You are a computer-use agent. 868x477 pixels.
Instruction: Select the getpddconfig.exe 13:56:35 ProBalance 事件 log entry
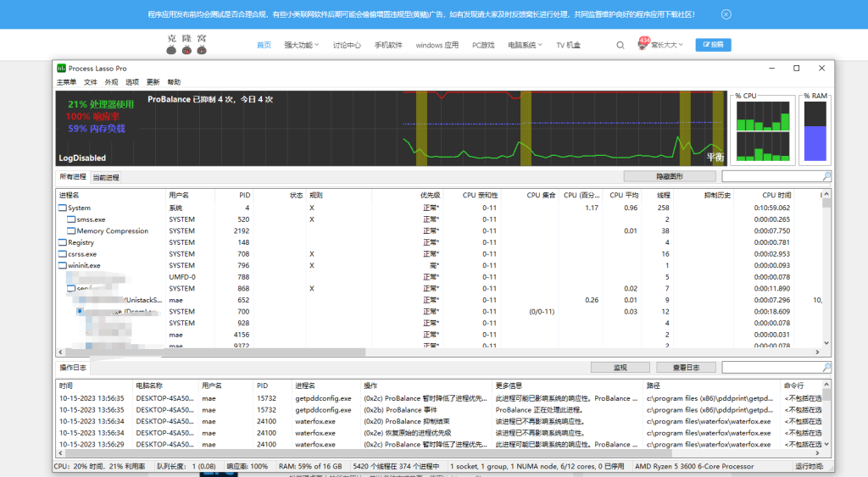tap(439, 410)
